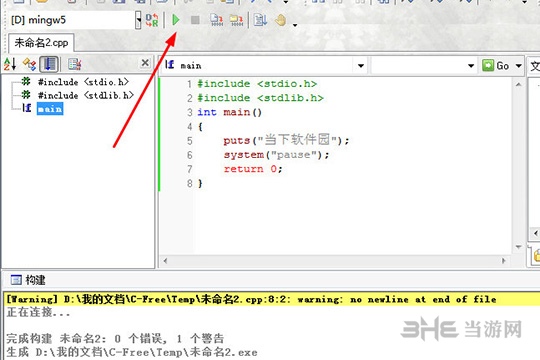
Task: Switch to the 未命名2.cpp file tab
Action: point(41,43)
